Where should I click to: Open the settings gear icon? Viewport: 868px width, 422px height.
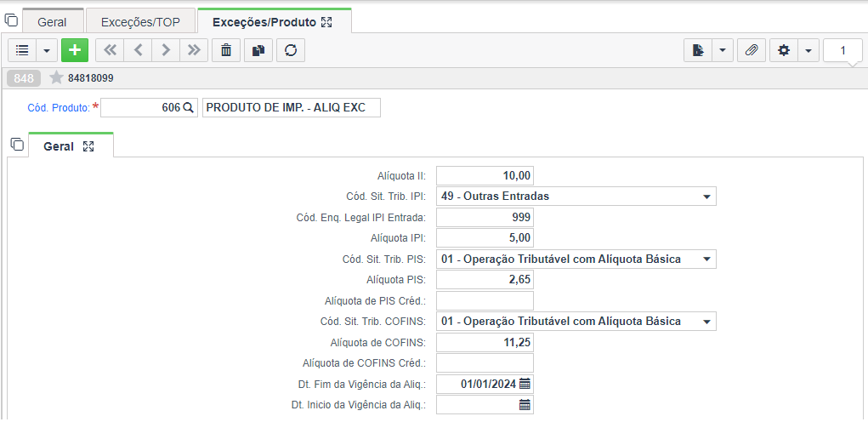click(783, 50)
